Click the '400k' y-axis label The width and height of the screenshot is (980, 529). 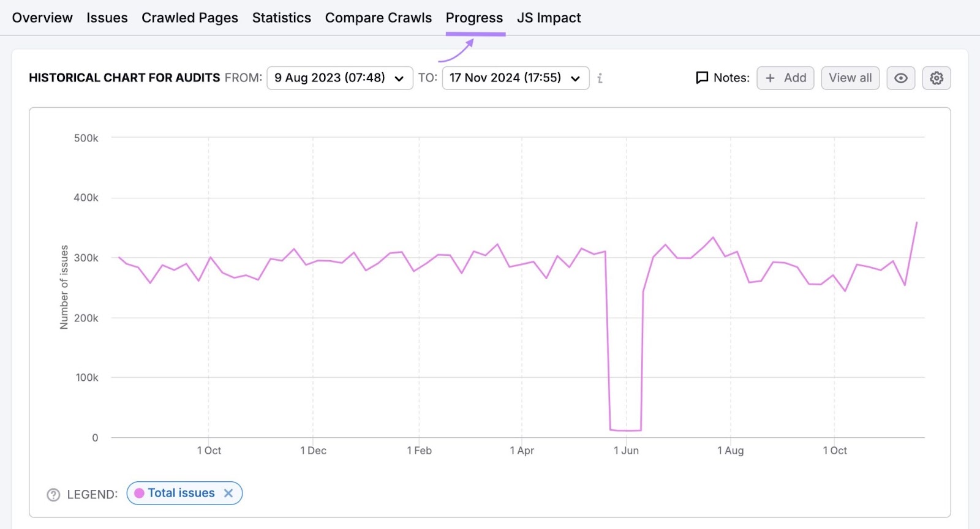pyautogui.click(x=86, y=198)
